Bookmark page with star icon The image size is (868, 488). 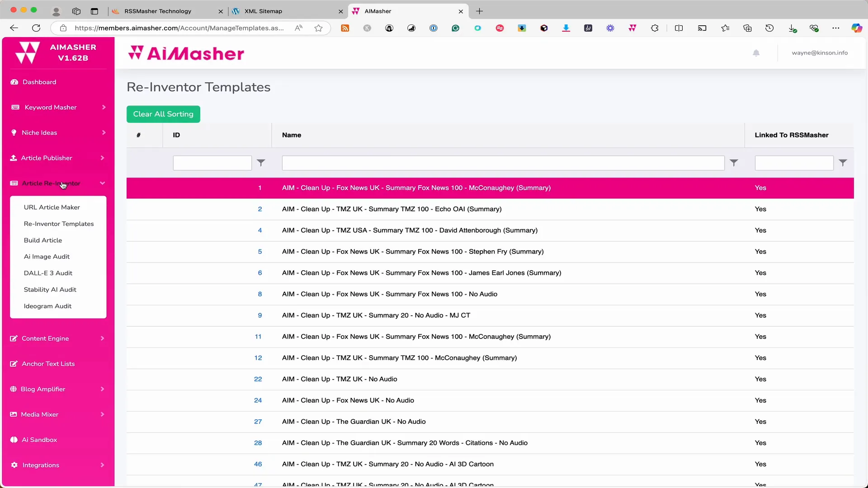pyautogui.click(x=318, y=28)
